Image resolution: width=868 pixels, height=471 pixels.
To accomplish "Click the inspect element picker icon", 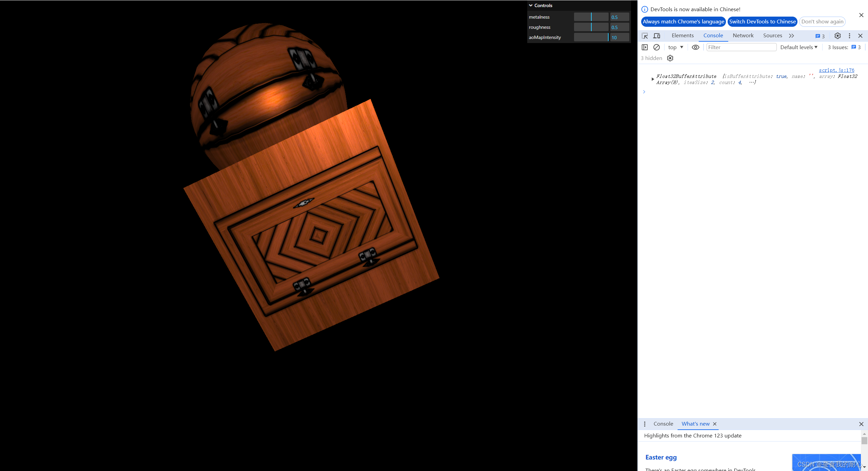I will tap(645, 36).
